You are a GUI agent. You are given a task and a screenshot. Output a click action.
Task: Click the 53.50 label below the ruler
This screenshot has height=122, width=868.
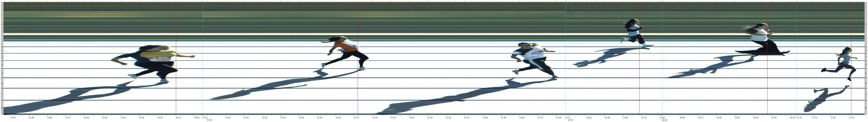tap(209, 120)
